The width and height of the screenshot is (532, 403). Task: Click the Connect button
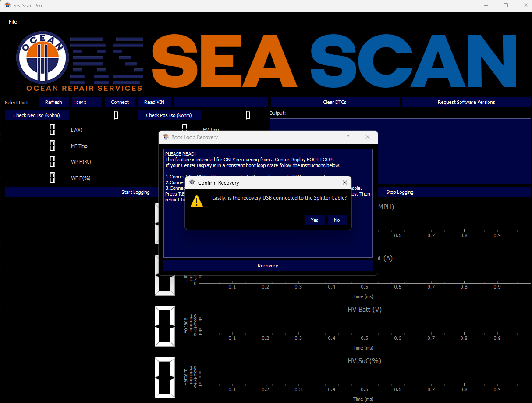120,102
